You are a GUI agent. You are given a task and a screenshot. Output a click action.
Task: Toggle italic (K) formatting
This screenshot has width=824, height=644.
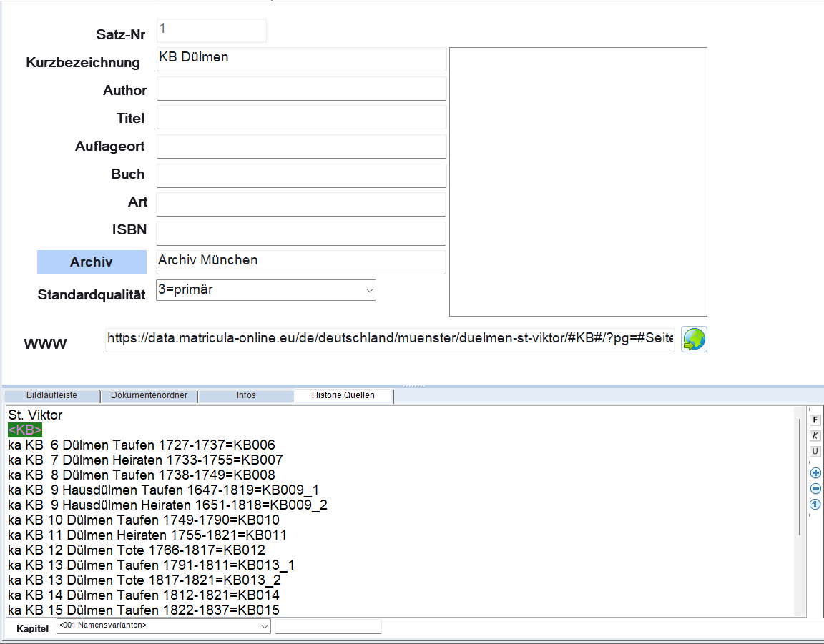tap(815, 435)
